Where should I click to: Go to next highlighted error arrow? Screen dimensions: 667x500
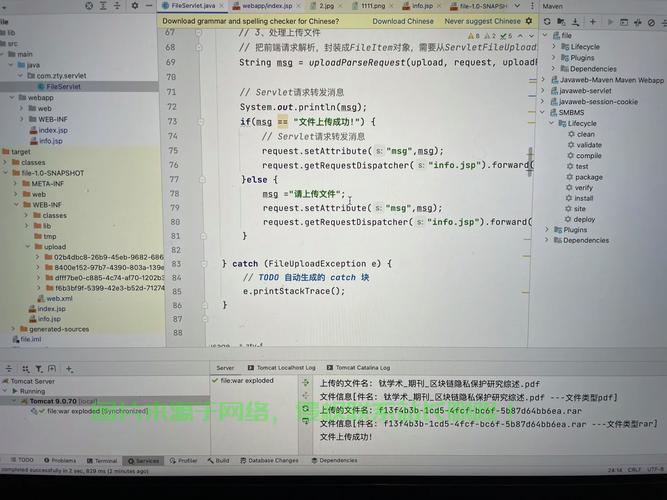(531, 36)
